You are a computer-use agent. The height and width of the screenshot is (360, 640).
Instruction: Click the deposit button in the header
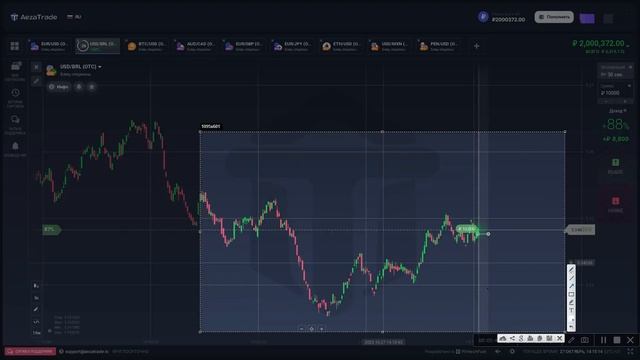pos(554,17)
